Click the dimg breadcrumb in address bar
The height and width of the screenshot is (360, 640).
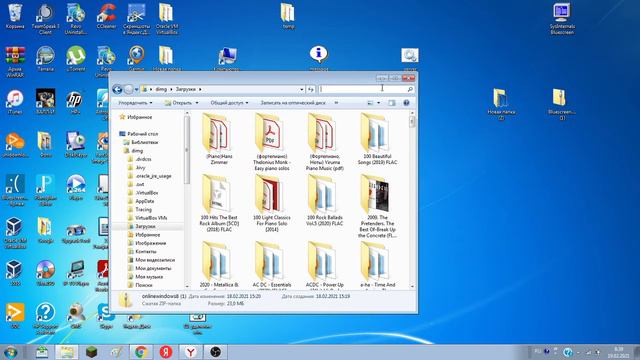click(x=161, y=89)
